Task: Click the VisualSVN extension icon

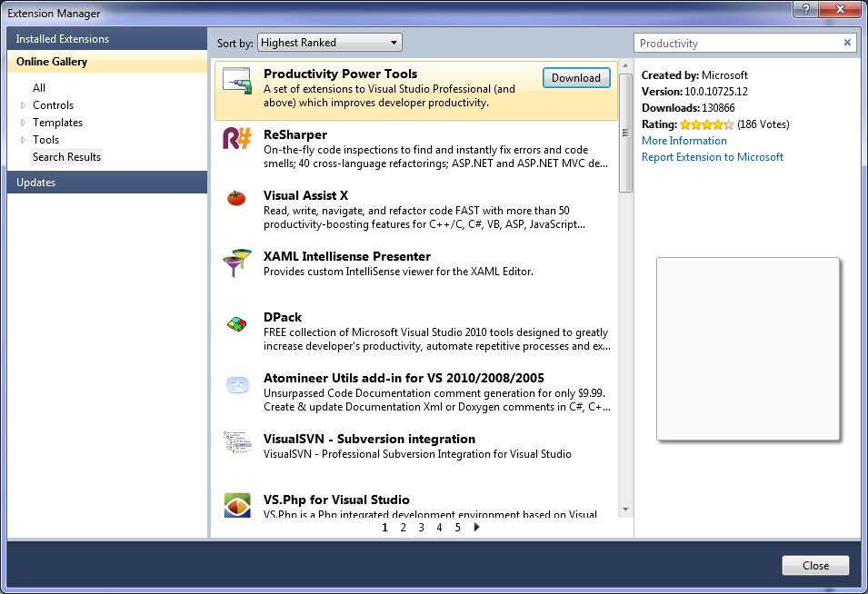Action: (237, 442)
